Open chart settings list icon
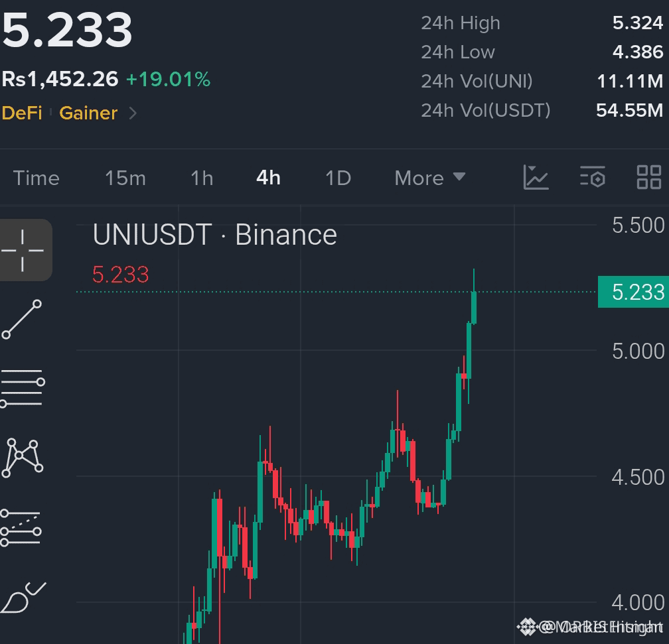This screenshot has width=669, height=644. (593, 177)
